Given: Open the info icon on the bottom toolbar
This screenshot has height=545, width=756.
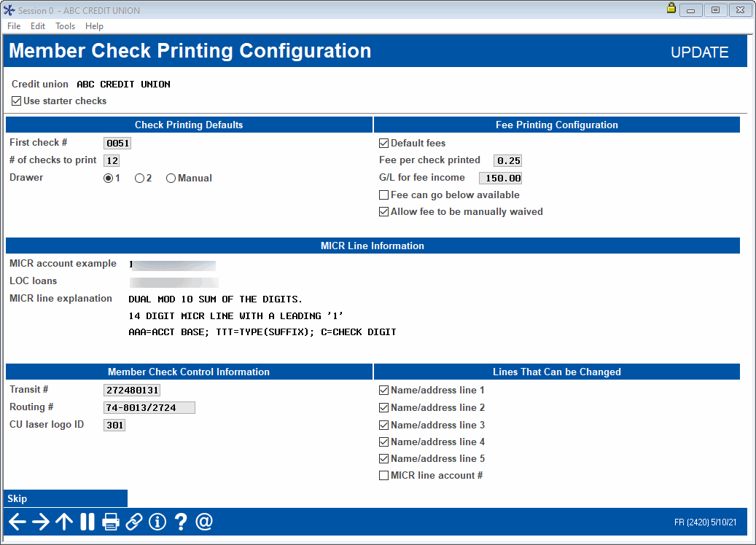Looking at the screenshot, I should (157, 521).
